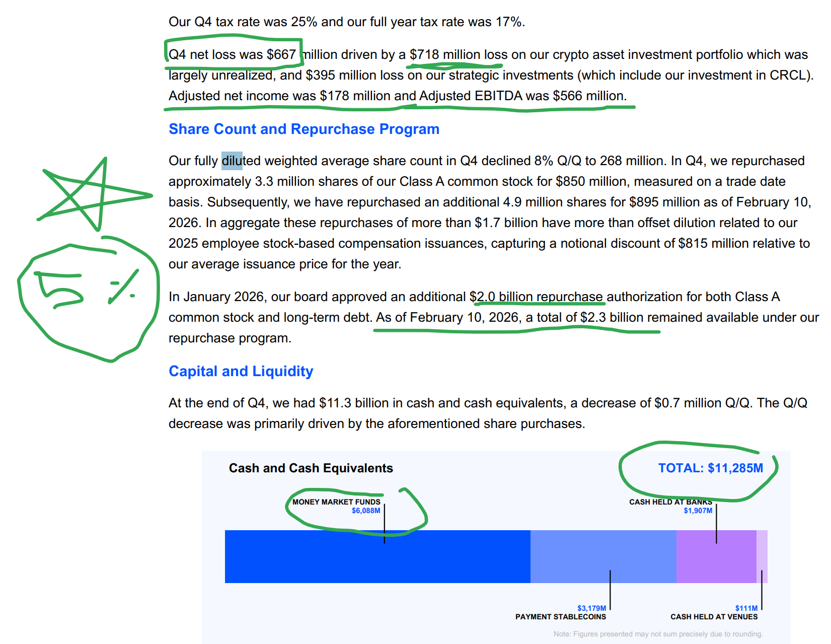Click the CASH HELD AT BANKS label

click(x=670, y=502)
